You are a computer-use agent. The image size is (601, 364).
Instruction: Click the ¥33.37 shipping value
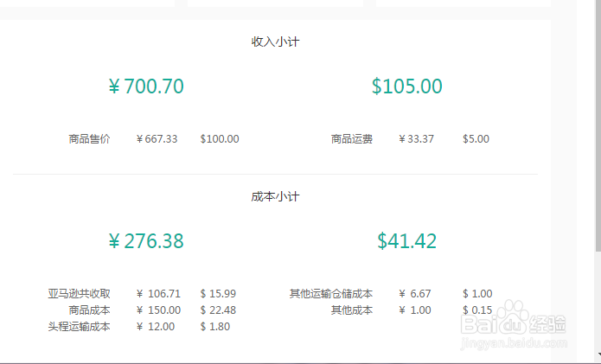416,138
